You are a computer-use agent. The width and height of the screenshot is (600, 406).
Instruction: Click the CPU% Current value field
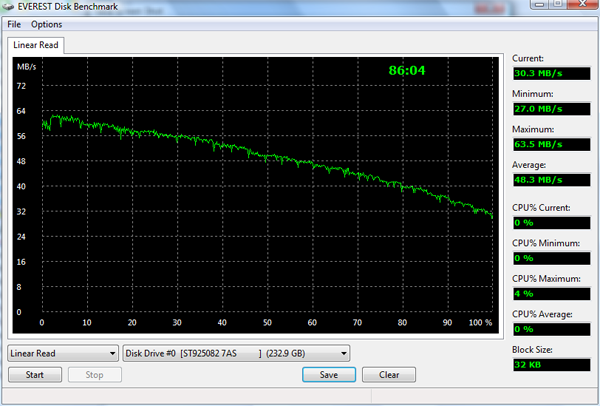(550, 223)
